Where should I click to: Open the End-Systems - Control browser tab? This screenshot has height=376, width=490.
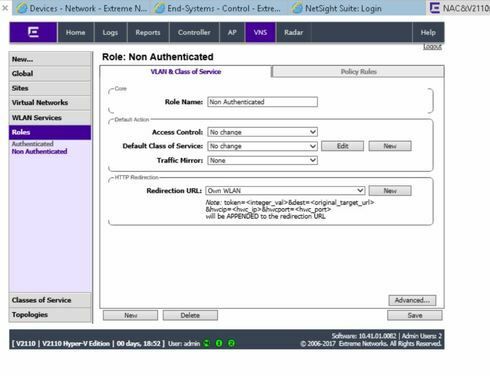coord(218,8)
